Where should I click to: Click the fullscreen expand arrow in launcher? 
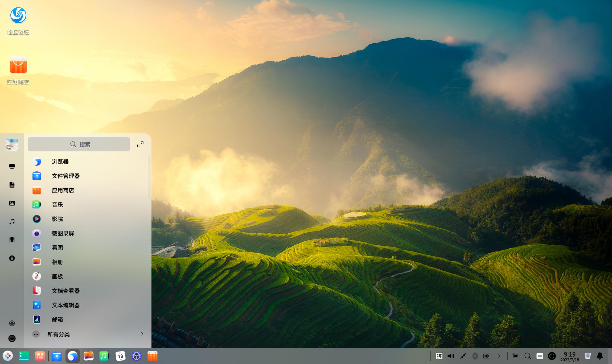coord(140,144)
